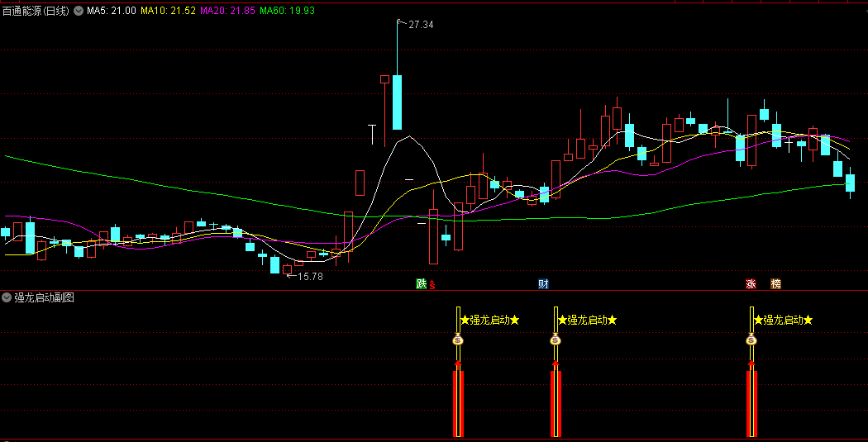Viewport: 868px width, 442px height.
Task: Click the leftmost ★强龙启动★ signal label
Action: [x=490, y=320]
